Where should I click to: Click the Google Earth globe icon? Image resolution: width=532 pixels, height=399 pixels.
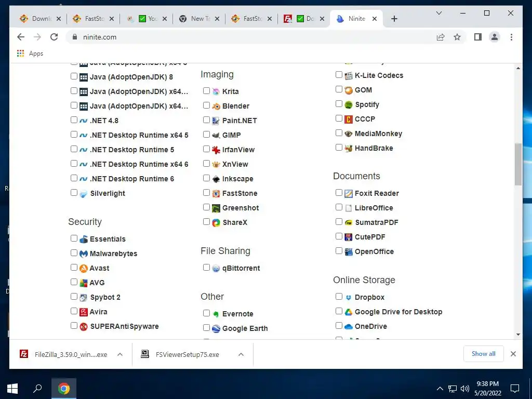click(x=216, y=328)
